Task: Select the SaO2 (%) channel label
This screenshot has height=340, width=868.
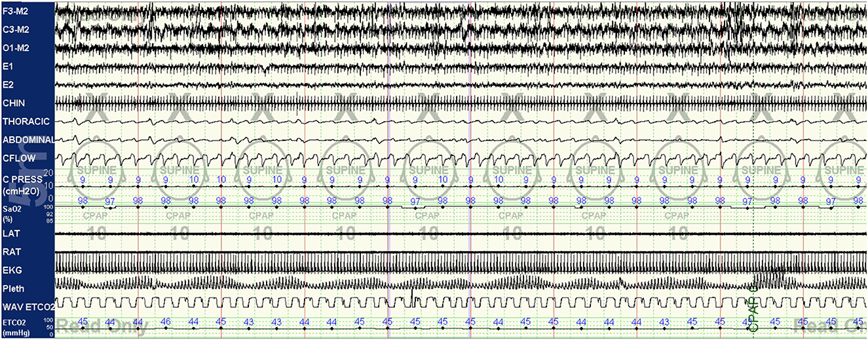Action: (x=12, y=213)
